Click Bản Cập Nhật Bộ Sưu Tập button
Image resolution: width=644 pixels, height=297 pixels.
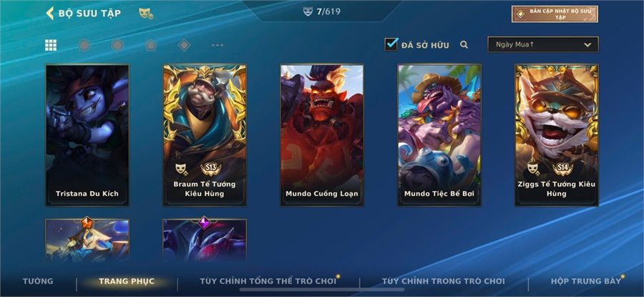pyautogui.click(x=555, y=14)
